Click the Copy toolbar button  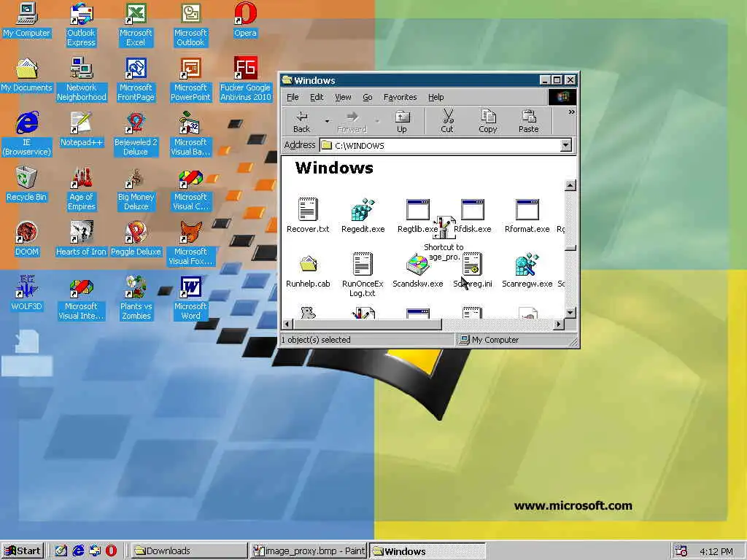pyautogui.click(x=488, y=122)
